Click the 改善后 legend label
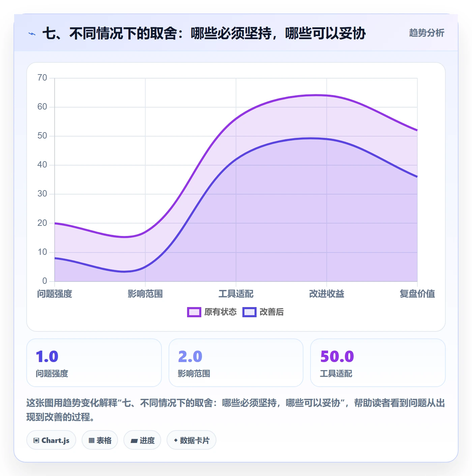 271,312
